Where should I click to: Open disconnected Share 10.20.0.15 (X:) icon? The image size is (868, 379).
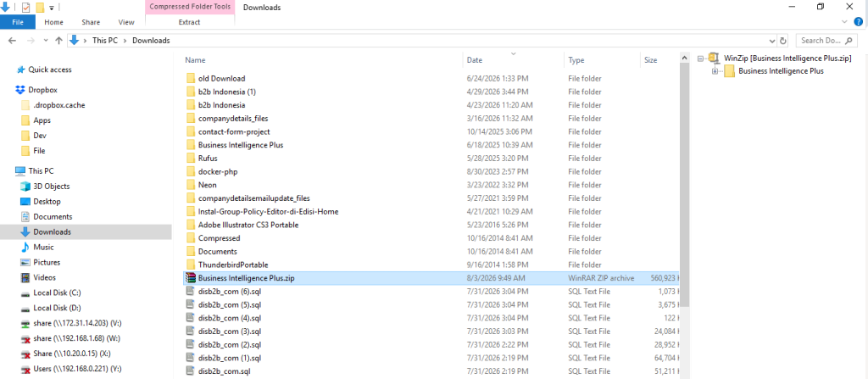pyautogui.click(x=25, y=354)
